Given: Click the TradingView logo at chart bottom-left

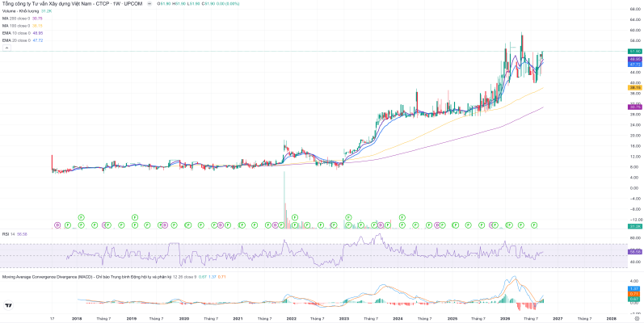Looking at the screenshot, I should [x=8, y=305].
